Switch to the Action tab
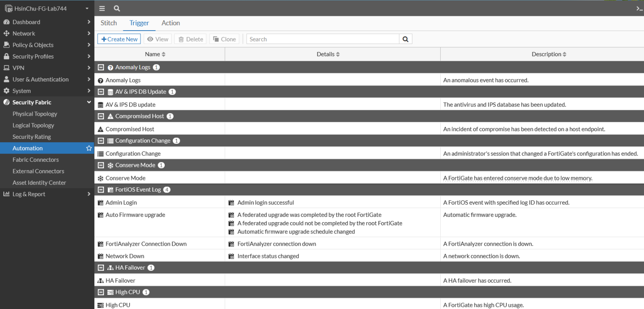 (171, 23)
